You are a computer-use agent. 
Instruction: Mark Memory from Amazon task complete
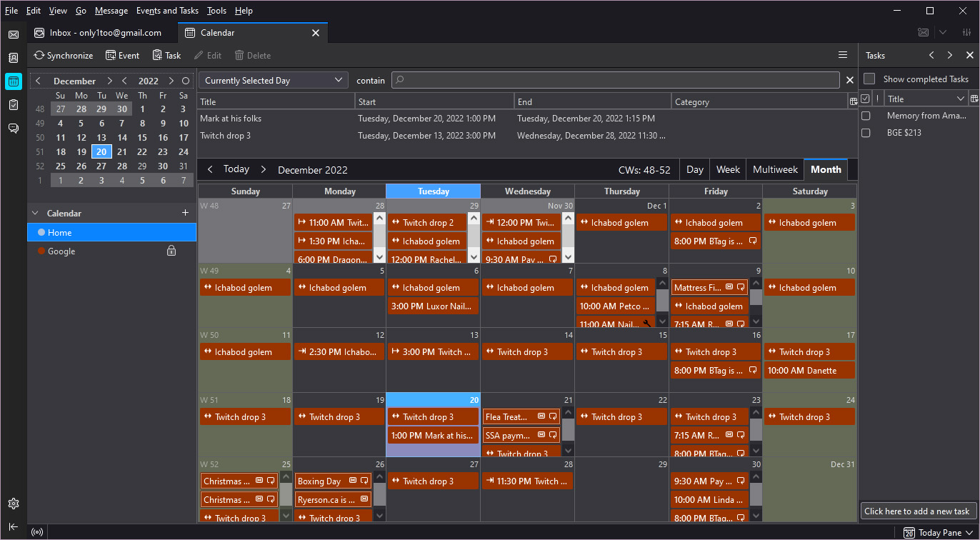click(866, 116)
